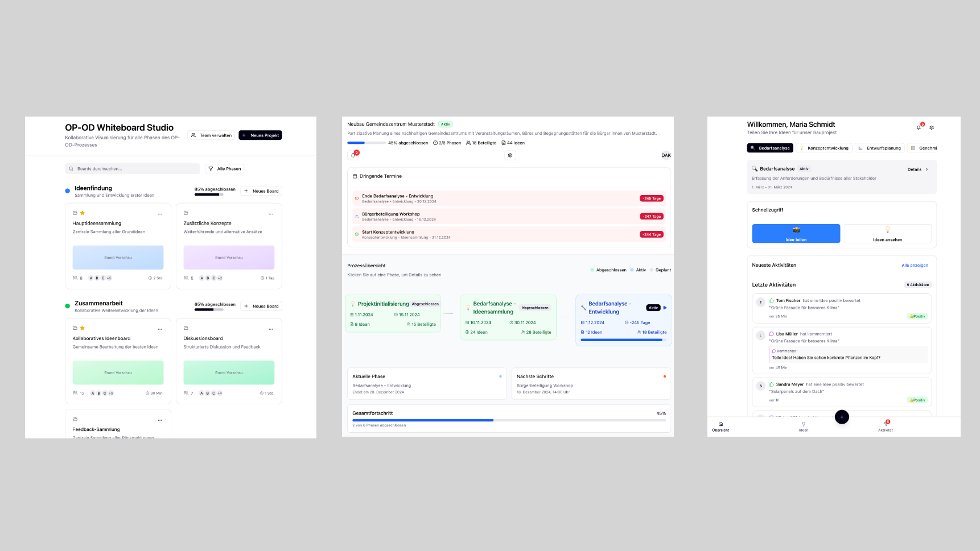
Task: Click the lightbulb icon on Projektinitialisierung card
Action: tap(353, 304)
